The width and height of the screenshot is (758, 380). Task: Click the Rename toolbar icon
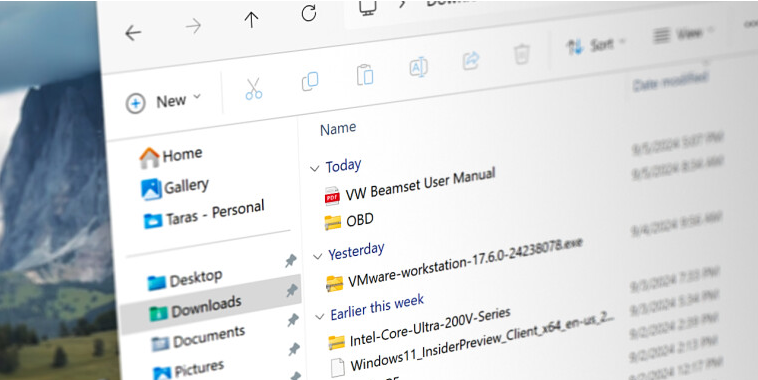pyautogui.click(x=418, y=67)
